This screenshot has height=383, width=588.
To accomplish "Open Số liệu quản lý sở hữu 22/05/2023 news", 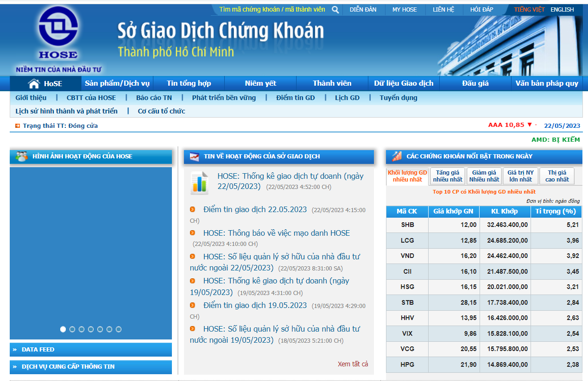I will tap(275, 262).
